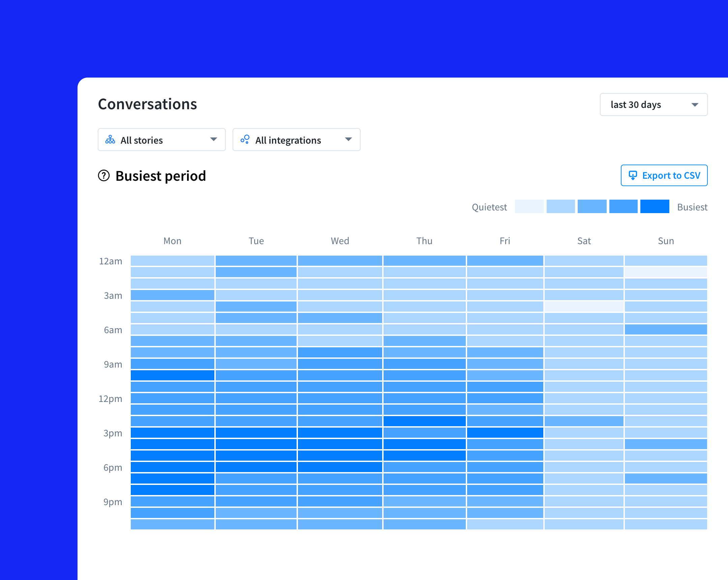Select the middle legend color block
The image size is (728, 580).
(x=591, y=206)
